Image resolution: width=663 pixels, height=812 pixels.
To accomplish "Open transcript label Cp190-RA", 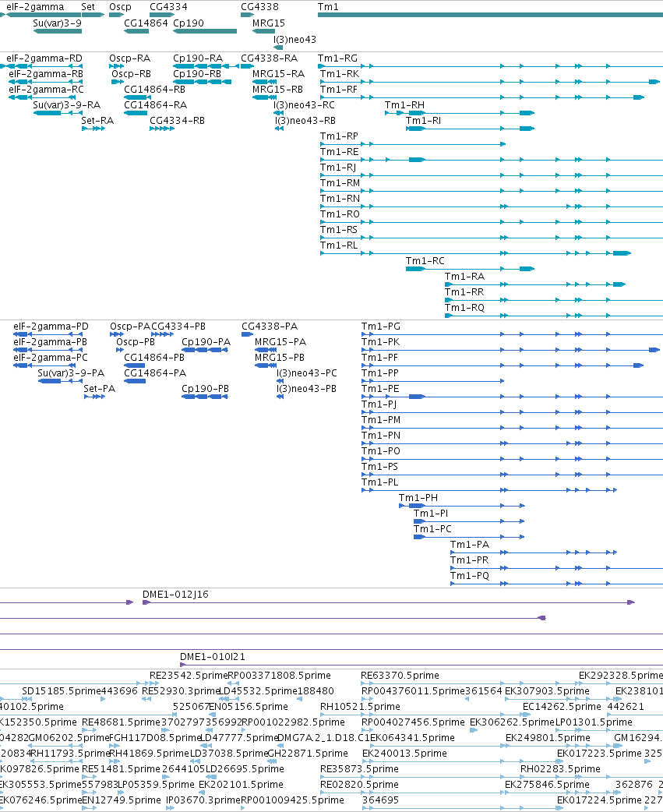I will tap(198, 58).
